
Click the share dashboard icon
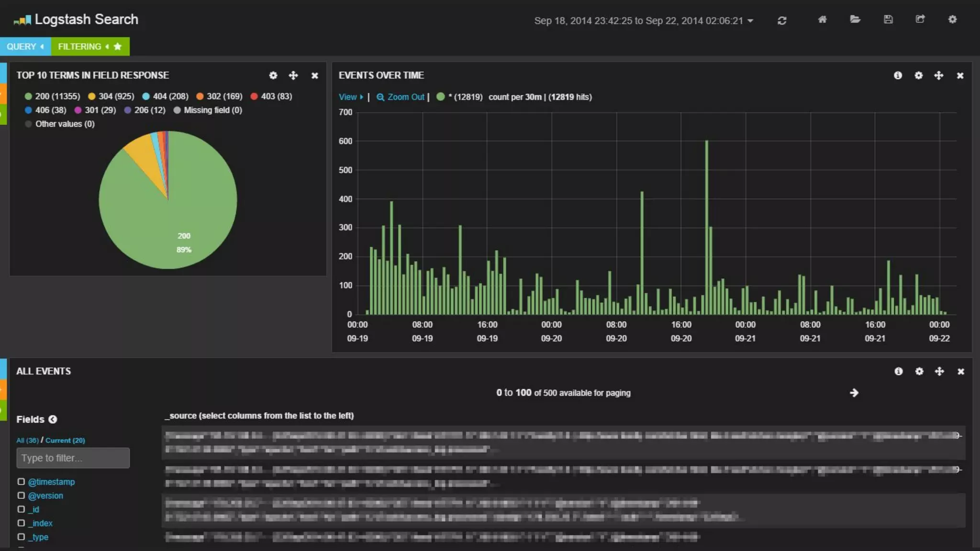click(x=920, y=20)
